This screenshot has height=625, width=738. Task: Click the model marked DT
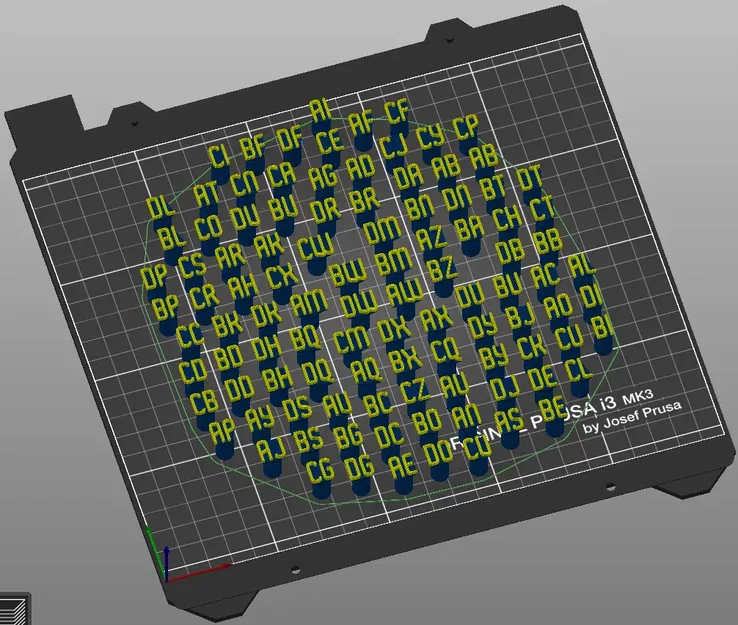click(x=529, y=178)
